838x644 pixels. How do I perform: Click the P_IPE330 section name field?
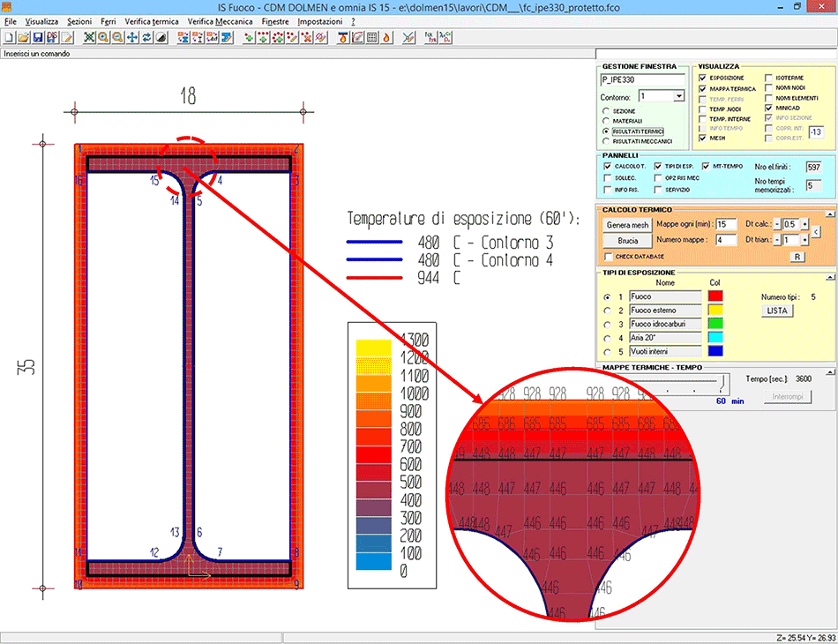coord(642,79)
